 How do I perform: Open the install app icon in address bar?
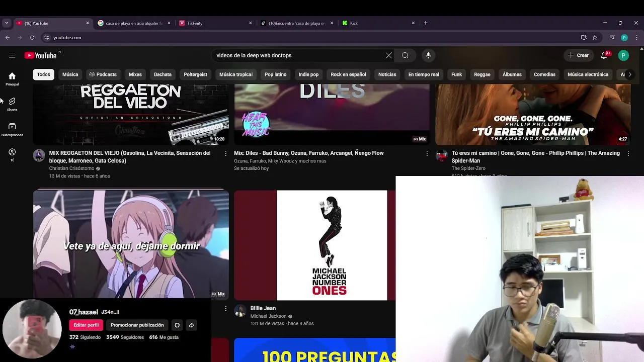click(584, 37)
